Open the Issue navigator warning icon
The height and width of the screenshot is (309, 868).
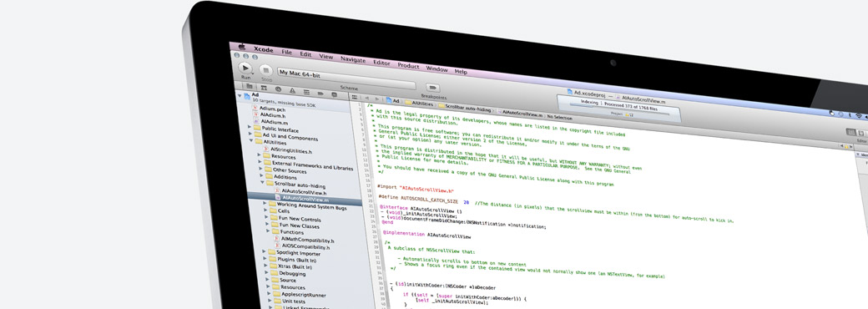pos(292,90)
